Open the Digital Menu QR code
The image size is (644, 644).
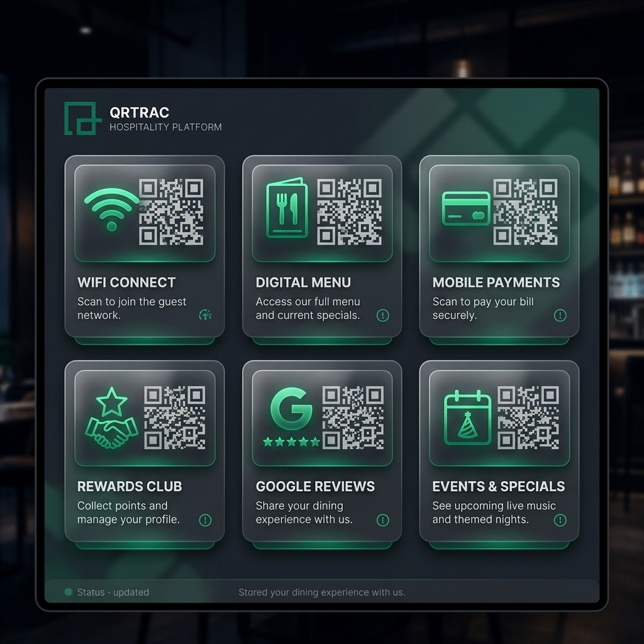click(350, 212)
